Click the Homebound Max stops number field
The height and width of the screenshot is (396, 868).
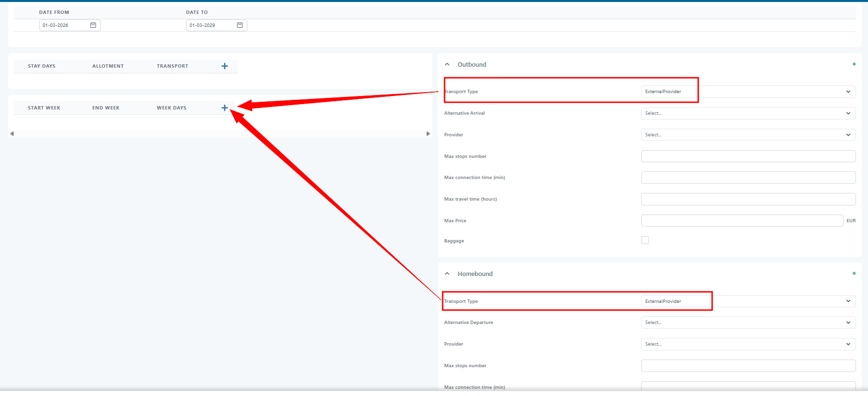(x=748, y=366)
